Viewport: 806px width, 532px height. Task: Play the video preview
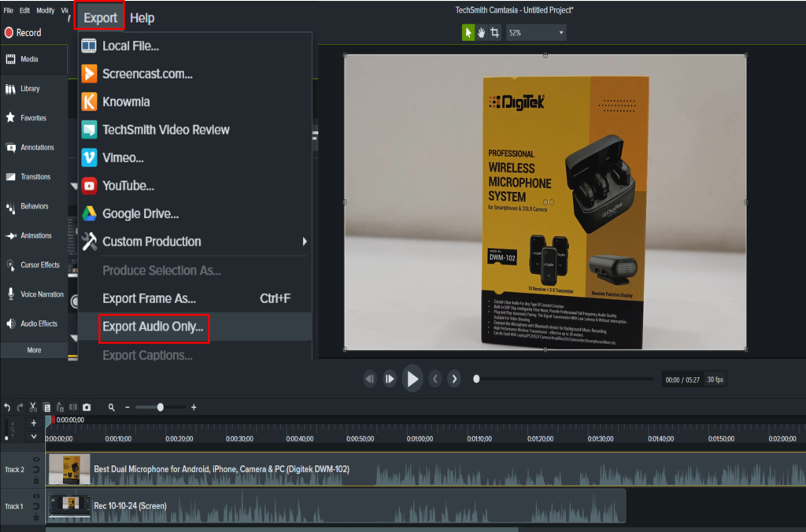coord(412,379)
